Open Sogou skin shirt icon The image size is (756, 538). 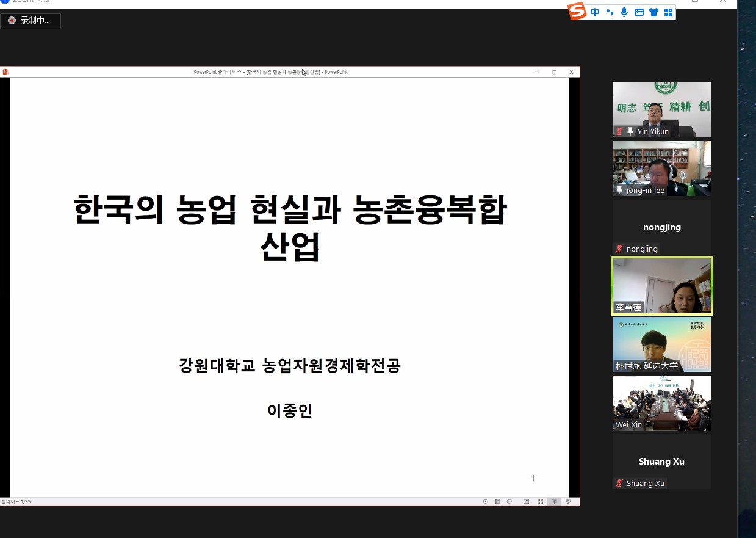pyautogui.click(x=653, y=12)
